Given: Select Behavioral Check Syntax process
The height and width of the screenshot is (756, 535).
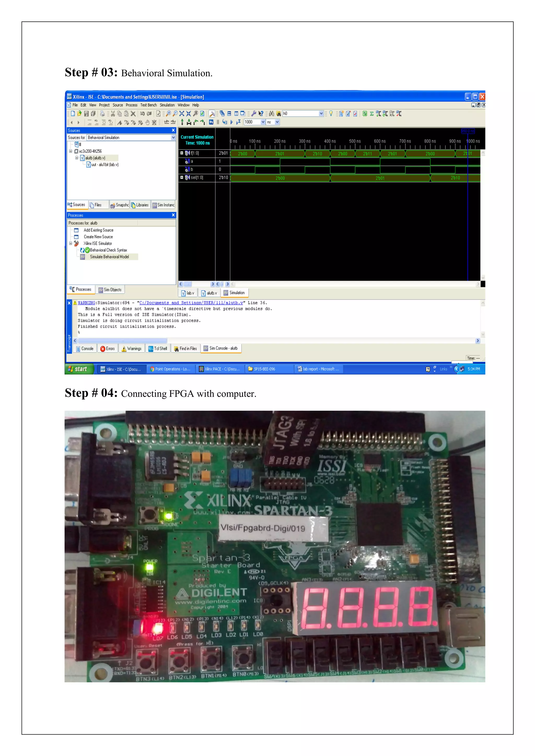Looking at the screenshot, I should tap(108, 250).
